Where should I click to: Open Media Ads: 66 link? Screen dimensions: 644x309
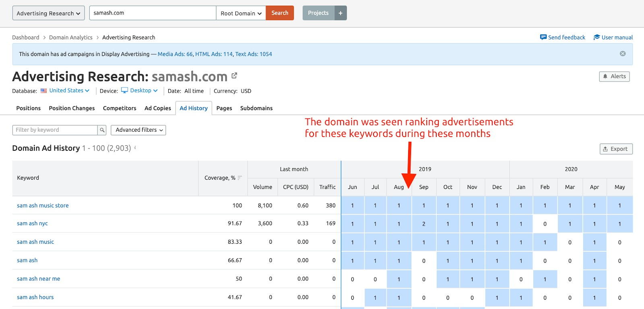[x=175, y=54]
